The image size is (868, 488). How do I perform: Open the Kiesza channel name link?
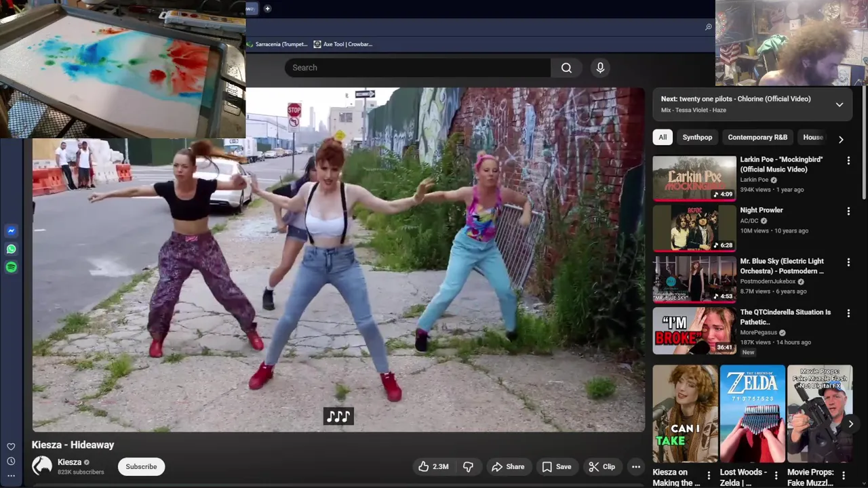pos(69,462)
